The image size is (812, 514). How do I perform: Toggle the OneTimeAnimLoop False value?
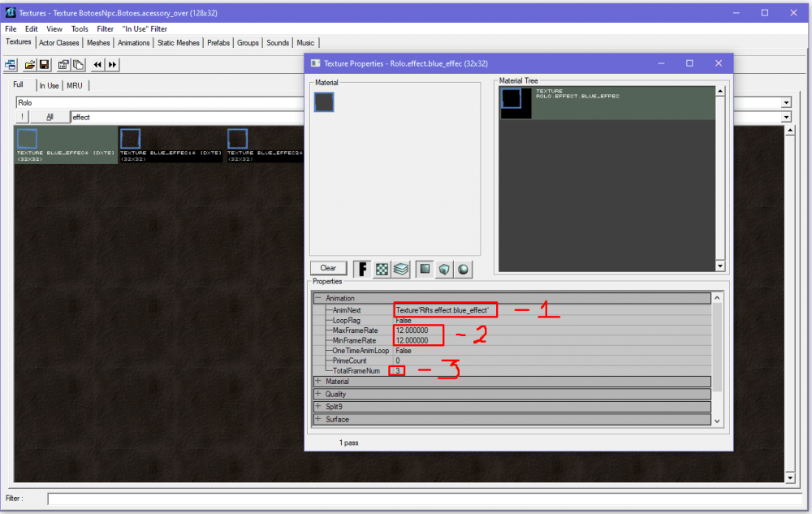click(x=403, y=351)
